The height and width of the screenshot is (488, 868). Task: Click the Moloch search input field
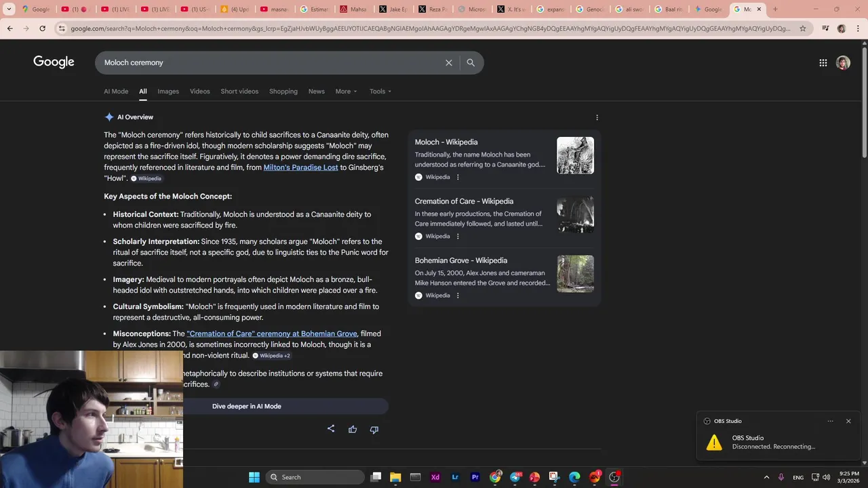(x=271, y=62)
